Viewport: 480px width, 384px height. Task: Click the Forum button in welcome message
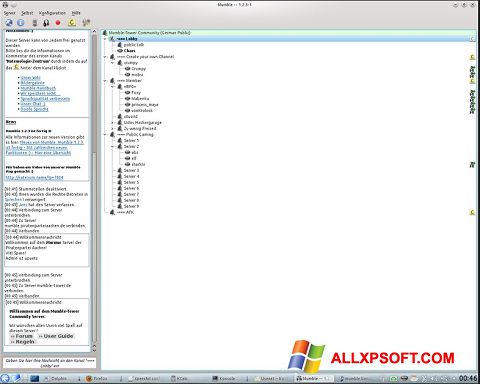(22, 336)
